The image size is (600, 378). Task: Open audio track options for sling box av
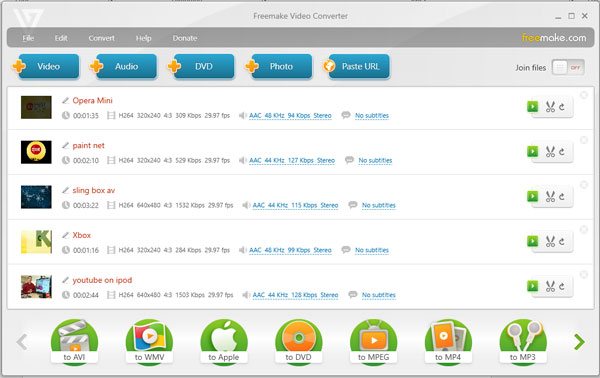[295, 205]
